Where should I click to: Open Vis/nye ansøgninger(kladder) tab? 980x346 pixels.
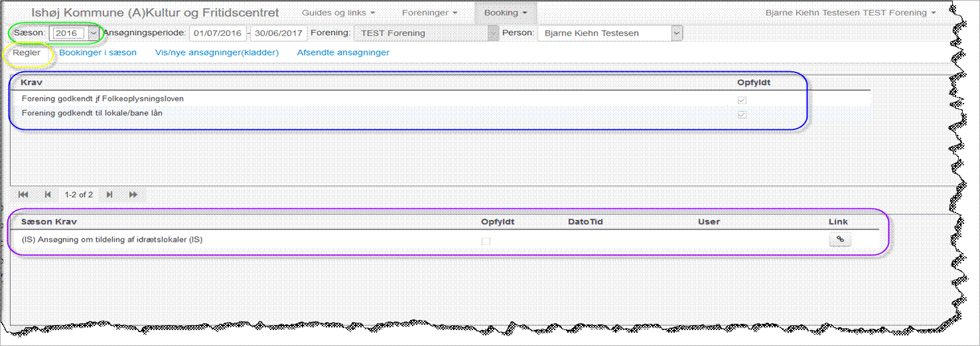tap(217, 52)
